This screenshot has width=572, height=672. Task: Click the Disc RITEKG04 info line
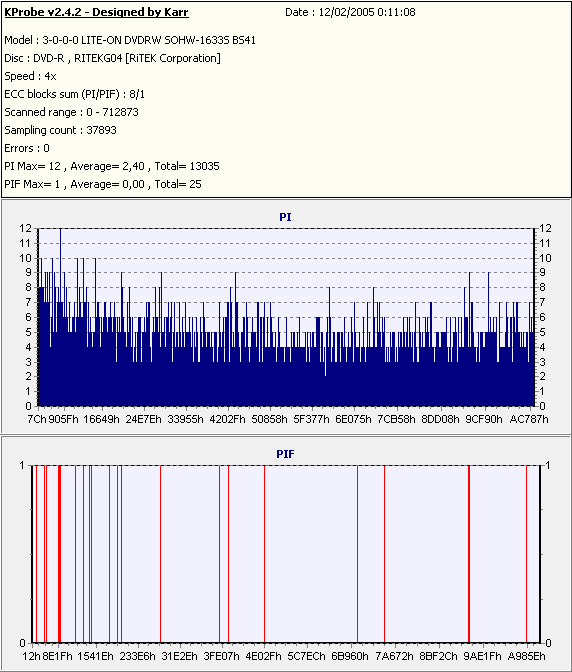pos(112,58)
